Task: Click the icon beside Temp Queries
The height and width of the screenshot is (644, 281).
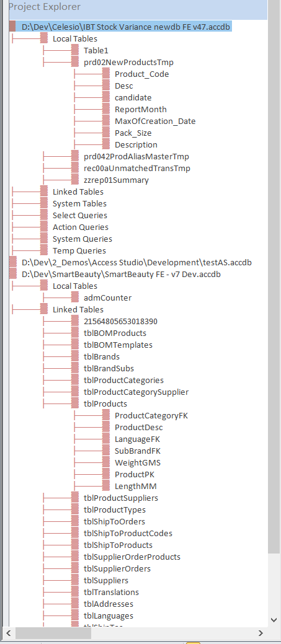Action: pyautogui.click(x=44, y=251)
